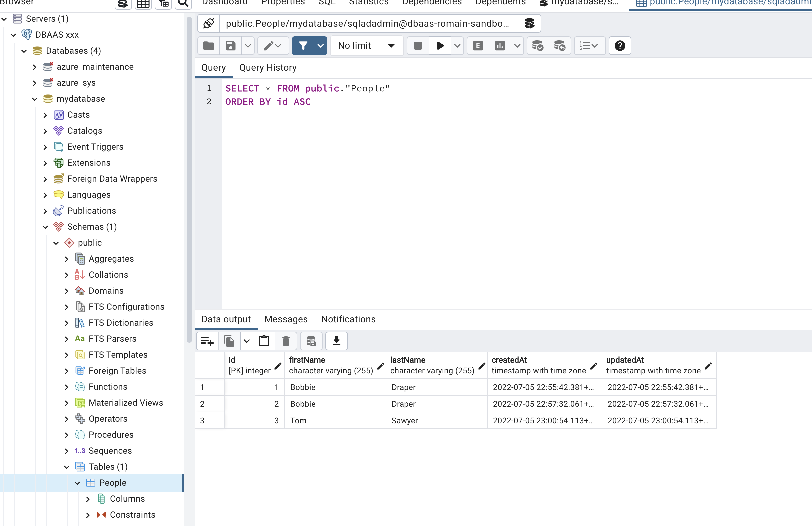The height and width of the screenshot is (526, 812).
Task: Click the Add row icon in data output
Action: [x=207, y=341]
